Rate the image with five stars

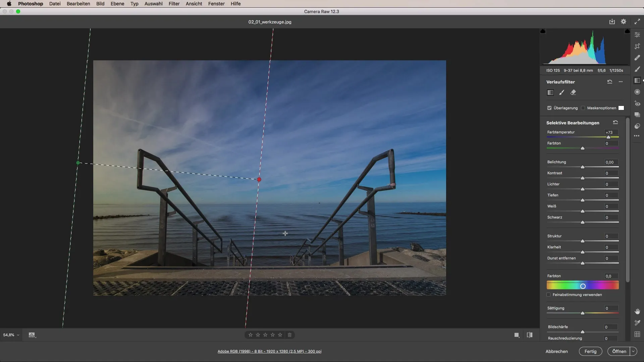tap(280, 335)
